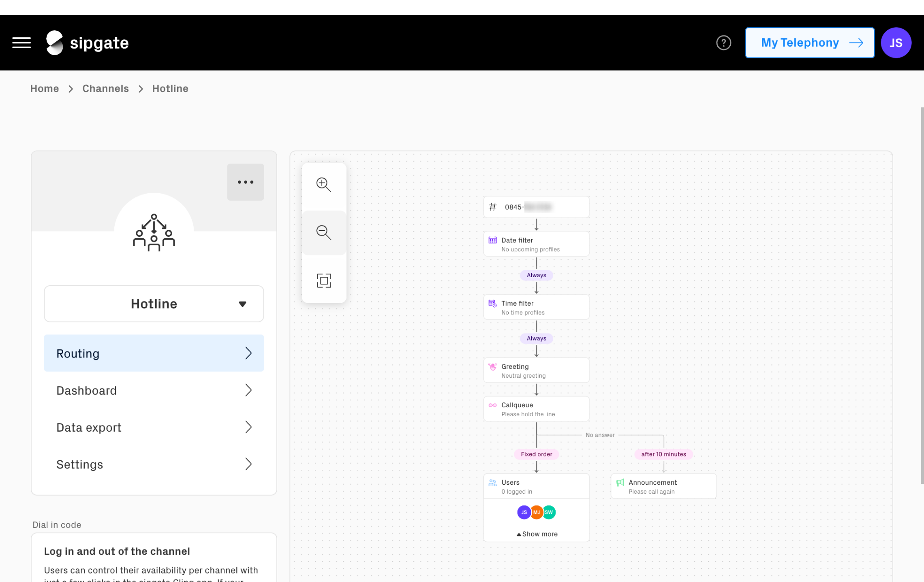The height and width of the screenshot is (582, 924).
Task: Open the three-dot channel options menu
Action: pos(246,182)
